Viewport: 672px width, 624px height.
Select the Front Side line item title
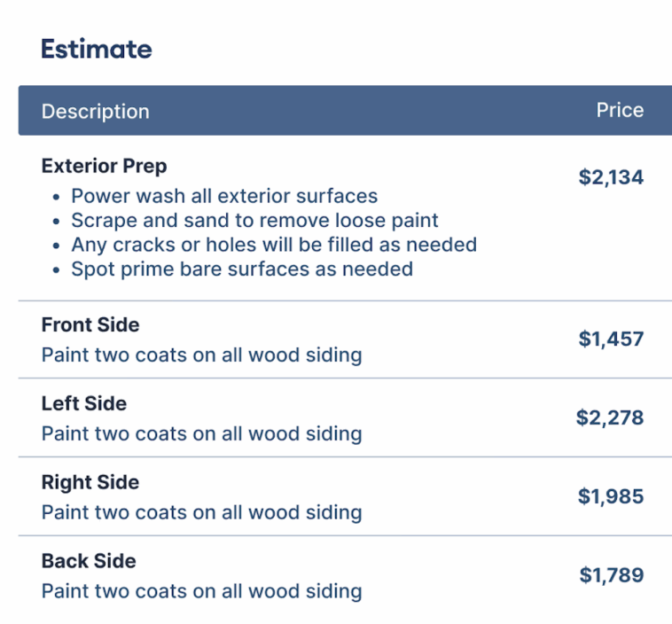pyautogui.click(x=90, y=325)
